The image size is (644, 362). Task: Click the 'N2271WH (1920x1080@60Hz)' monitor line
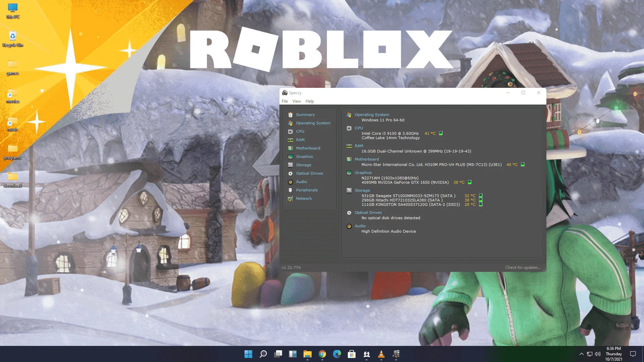click(x=390, y=178)
